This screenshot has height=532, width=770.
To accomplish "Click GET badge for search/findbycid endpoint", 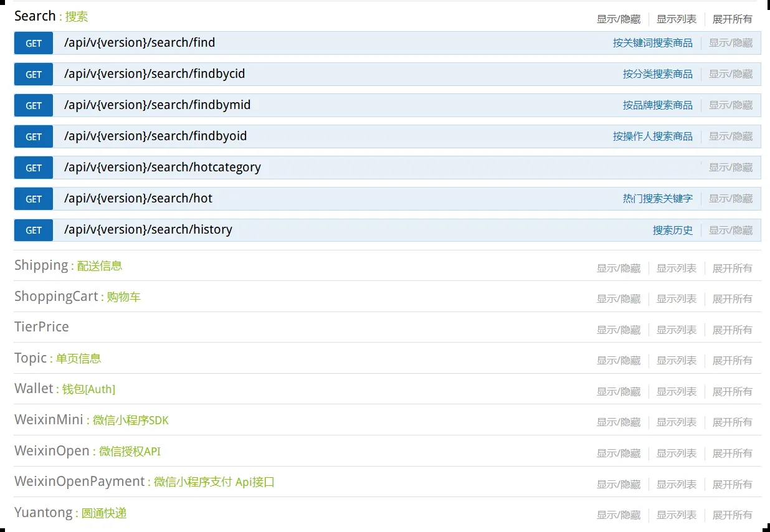I will coord(34,74).
